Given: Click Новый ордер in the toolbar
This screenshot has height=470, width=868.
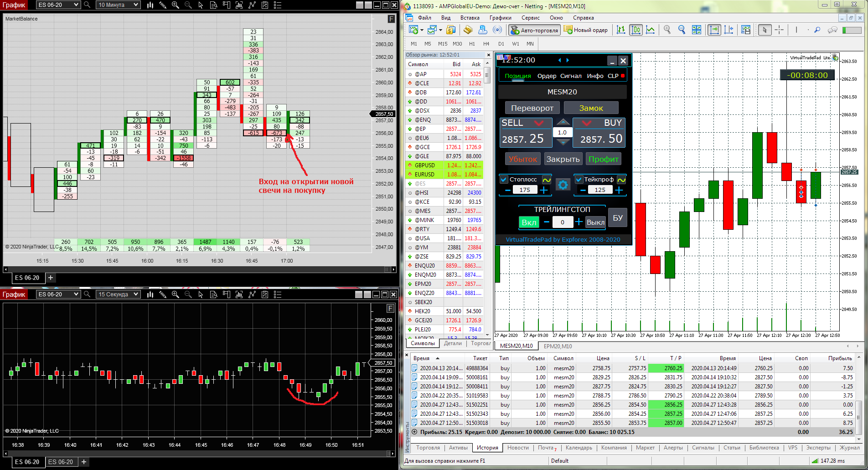Looking at the screenshot, I should (x=586, y=30).
